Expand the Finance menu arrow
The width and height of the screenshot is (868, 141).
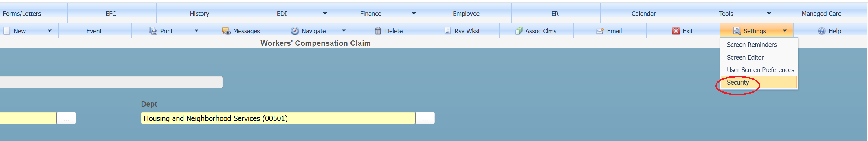(414, 14)
